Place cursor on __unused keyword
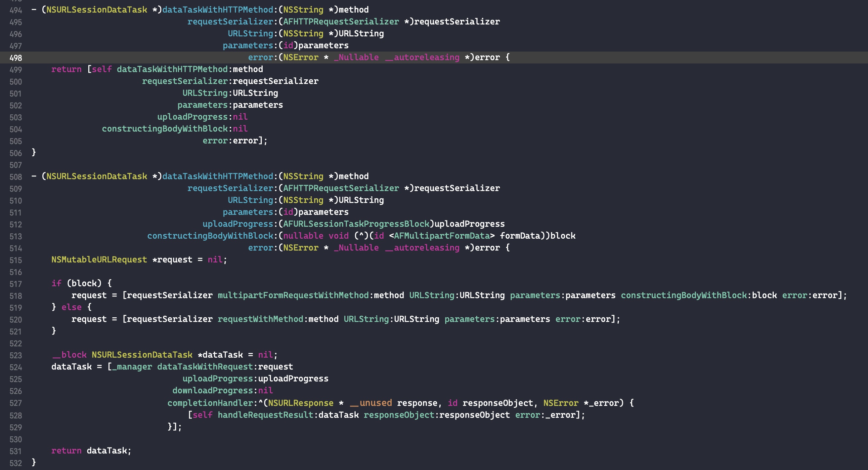 370,403
